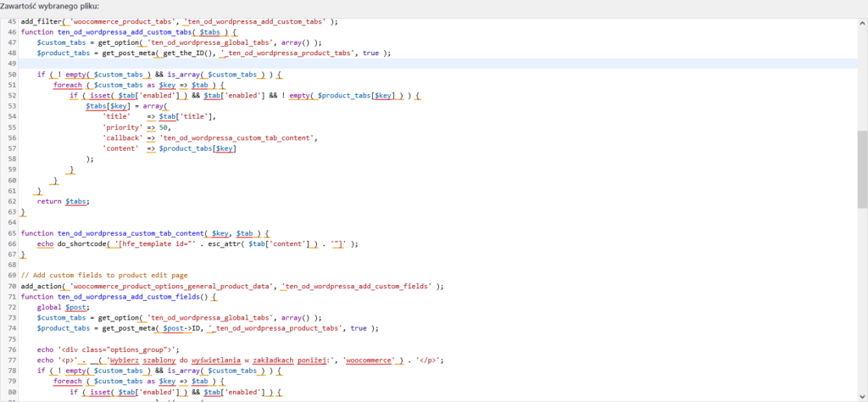Place cursor in empty line 49
The width and height of the screenshot is (868, 402).
(x=437, y=64)
